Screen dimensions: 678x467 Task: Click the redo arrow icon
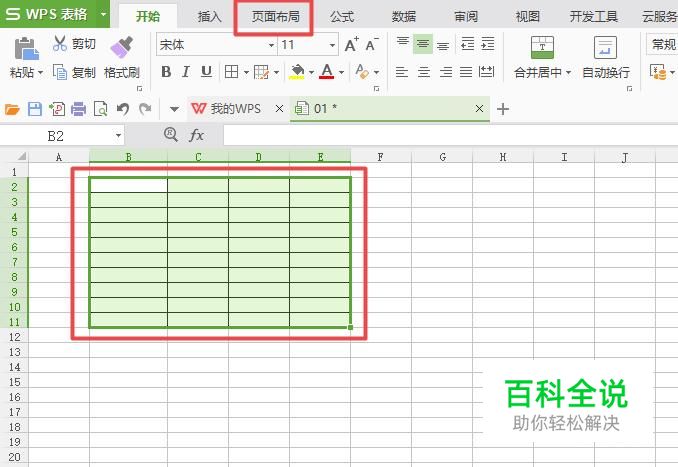pyautogui.click(x=145, y=109)
